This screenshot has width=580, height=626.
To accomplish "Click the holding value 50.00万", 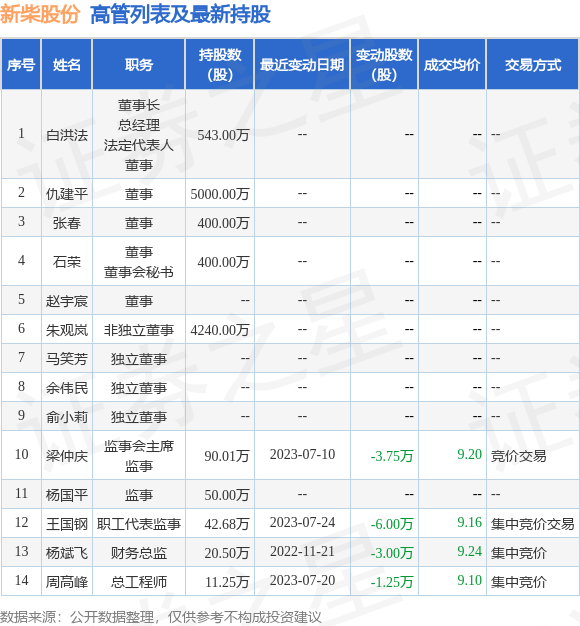I will coord(227,495).
